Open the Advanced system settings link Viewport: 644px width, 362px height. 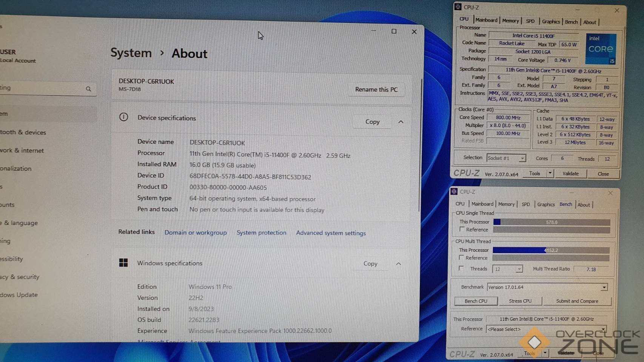pyautogui.click(x=331, y=233)
